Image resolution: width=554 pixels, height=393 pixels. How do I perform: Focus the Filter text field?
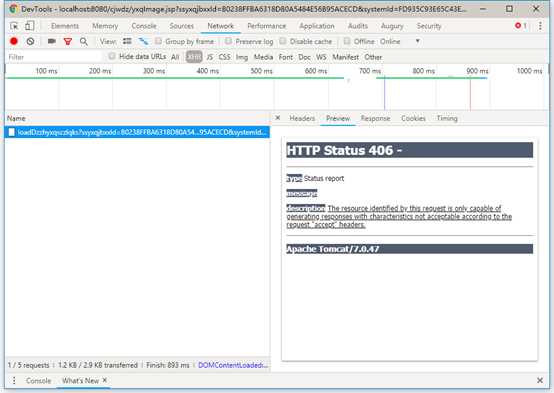pyautogui.click(x=54, y=57)
